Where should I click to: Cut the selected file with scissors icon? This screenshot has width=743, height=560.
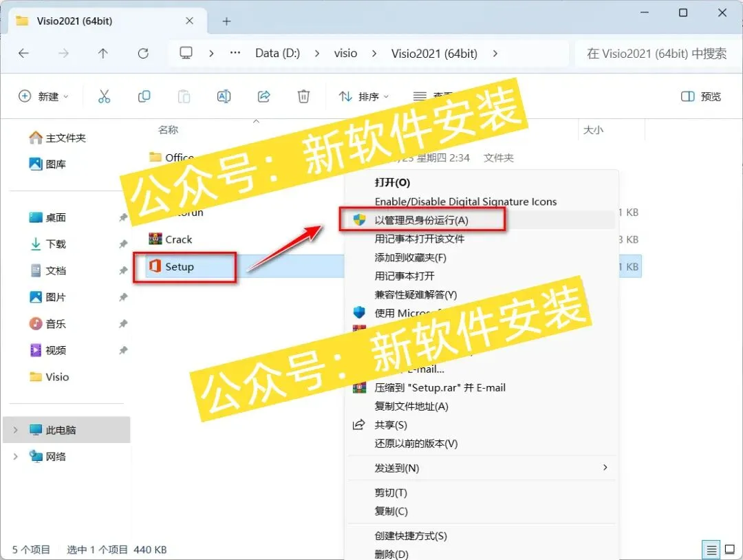pos(105,96)
